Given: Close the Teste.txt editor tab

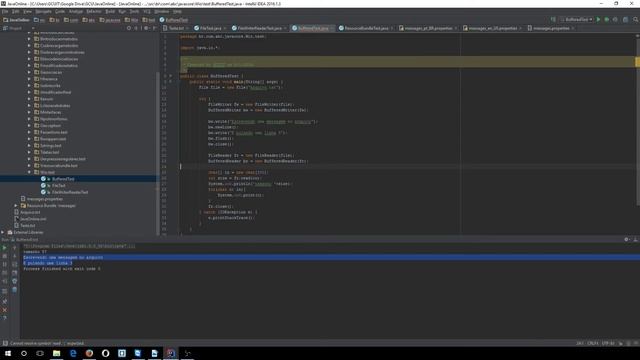Looking at the screenshot, I should point(187,28).
